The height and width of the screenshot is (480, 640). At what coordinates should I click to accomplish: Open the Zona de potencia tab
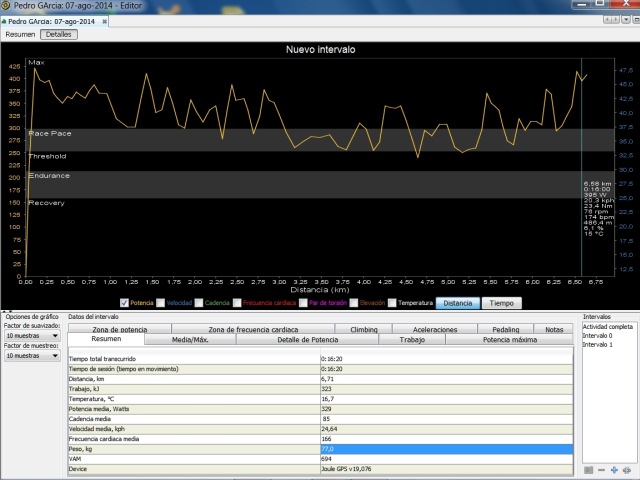(119, 329)
